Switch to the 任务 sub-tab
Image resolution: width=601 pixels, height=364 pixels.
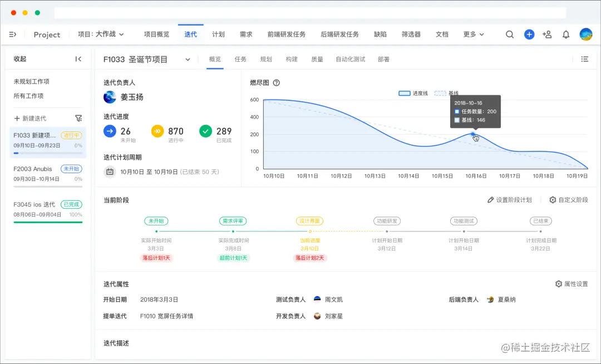pyautogui.click(x=240, y=60)
